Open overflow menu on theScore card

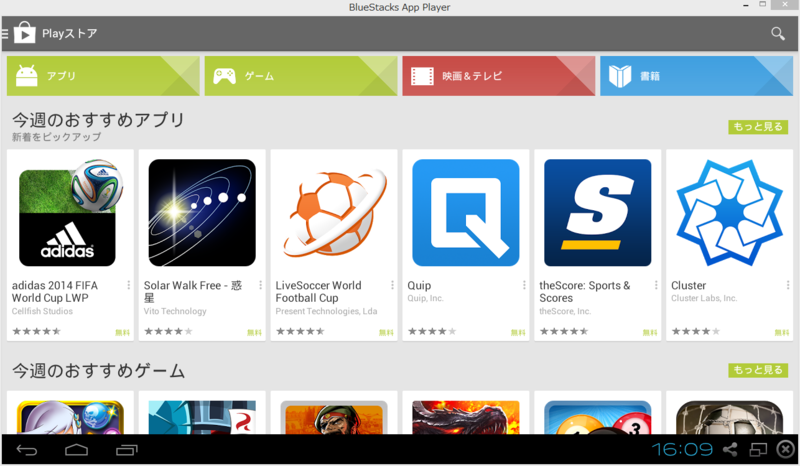pos(656,285)
